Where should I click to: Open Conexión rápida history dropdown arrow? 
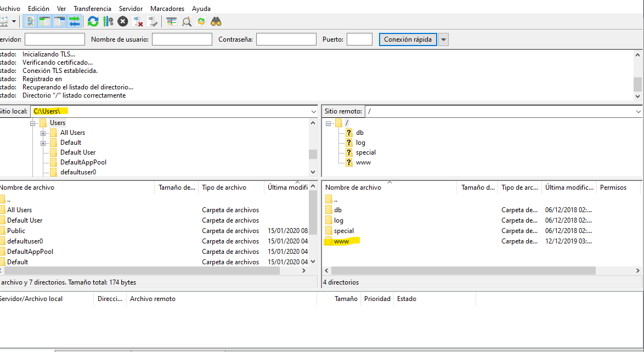444,39
